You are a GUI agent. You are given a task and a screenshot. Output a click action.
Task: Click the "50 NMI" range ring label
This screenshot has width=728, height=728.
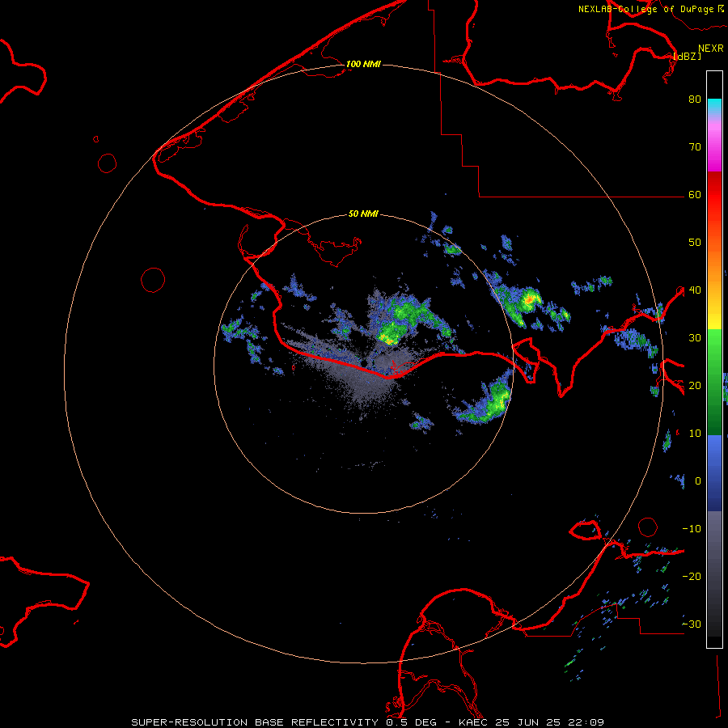[363, 214]
